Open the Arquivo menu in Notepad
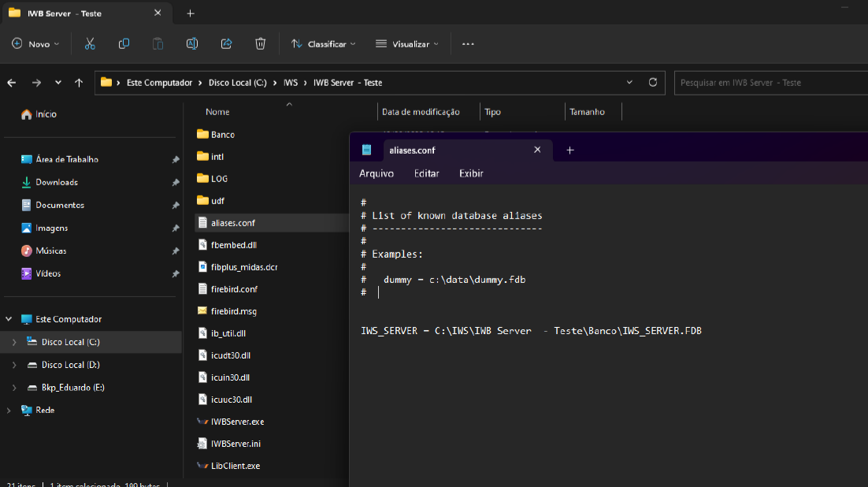 coord(376,173)
